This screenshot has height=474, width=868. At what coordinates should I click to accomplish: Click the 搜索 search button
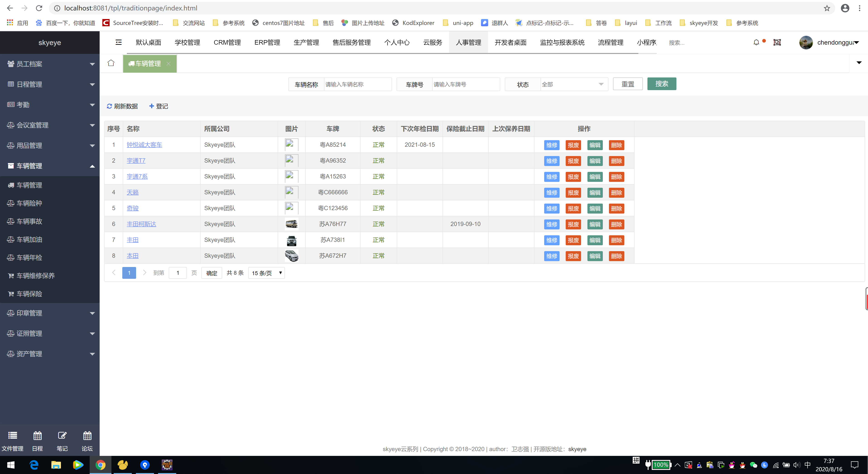pyautogui.click(x=661, y=84)
